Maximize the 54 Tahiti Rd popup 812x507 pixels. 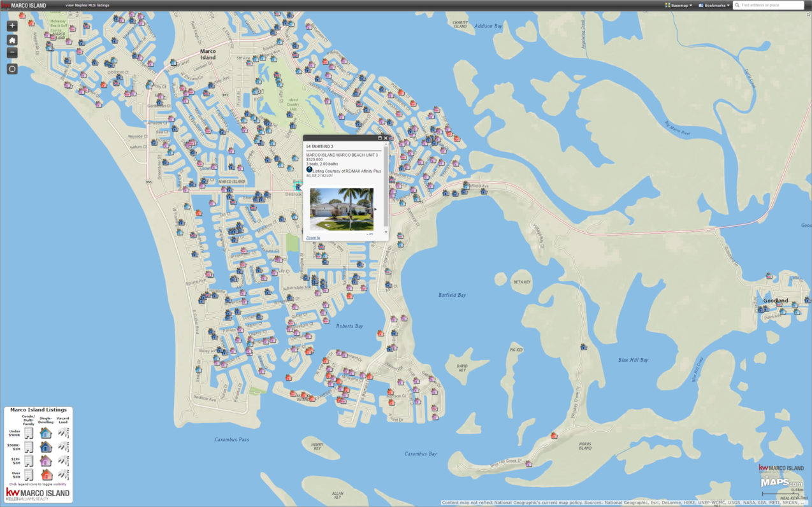tap(380, 138)
